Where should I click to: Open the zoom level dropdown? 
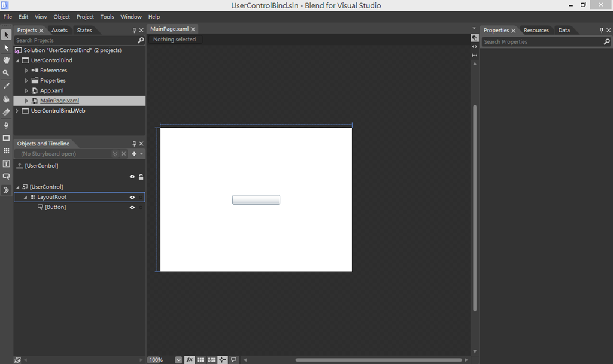pos(178,360)
